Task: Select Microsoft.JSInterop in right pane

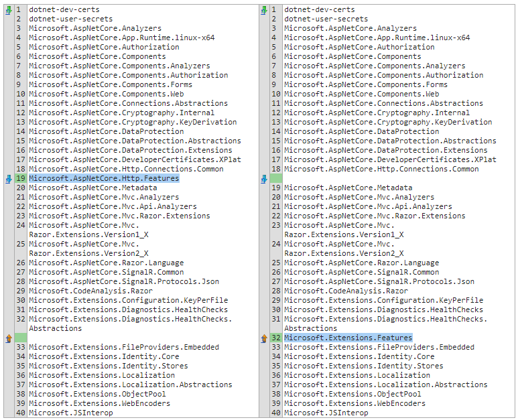Action: (326, 413)
